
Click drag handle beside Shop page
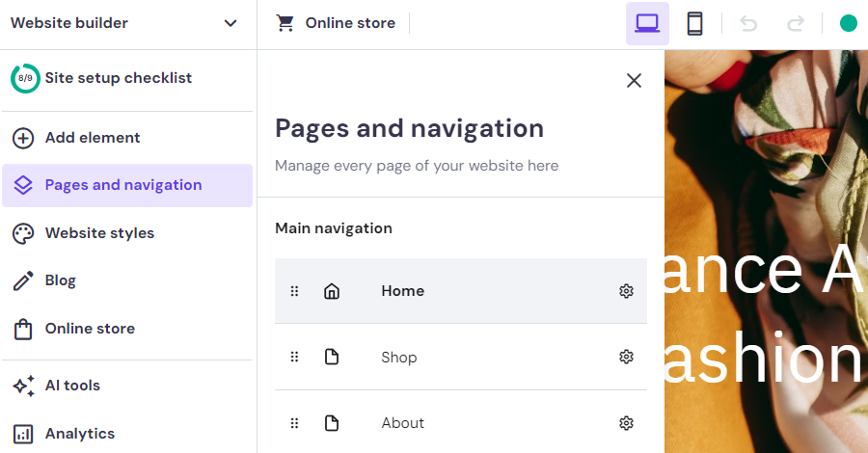[x=294, y=357]
